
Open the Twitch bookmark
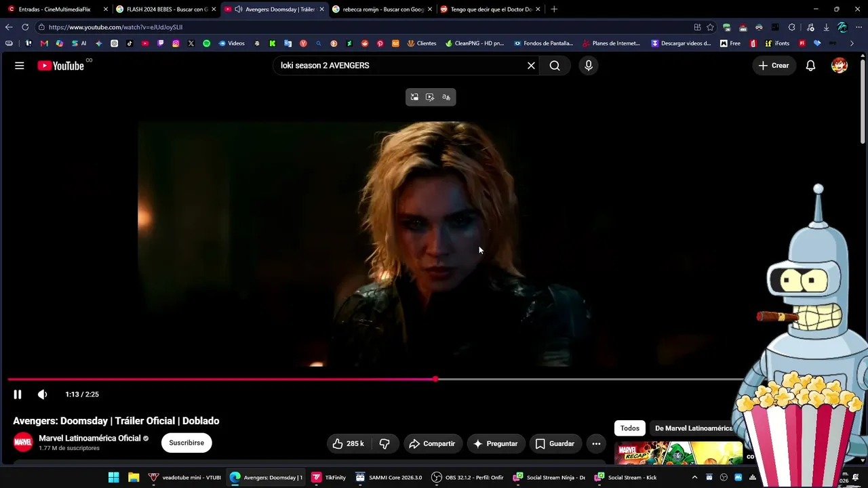point(161,43)
